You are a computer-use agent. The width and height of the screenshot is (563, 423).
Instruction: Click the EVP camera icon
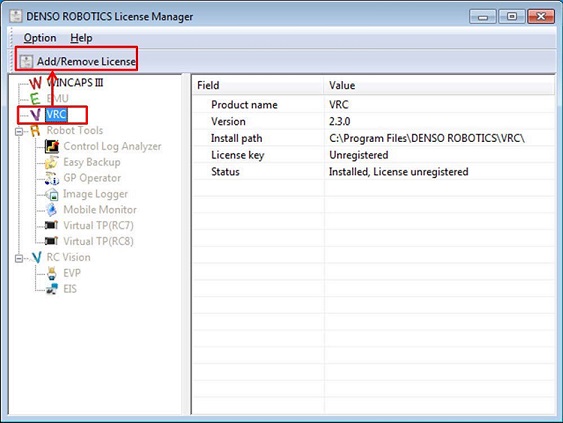point(52,273)
